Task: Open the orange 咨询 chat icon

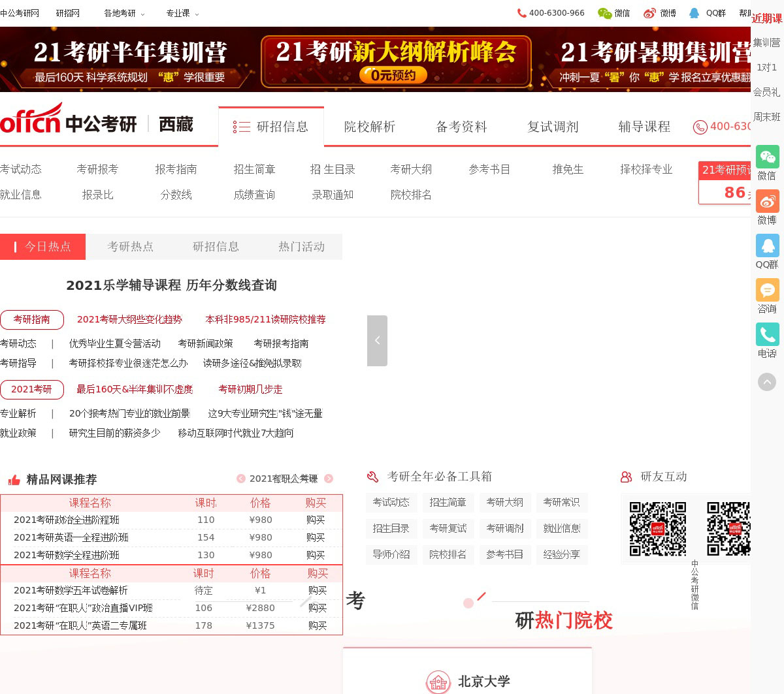Action: 767,290
